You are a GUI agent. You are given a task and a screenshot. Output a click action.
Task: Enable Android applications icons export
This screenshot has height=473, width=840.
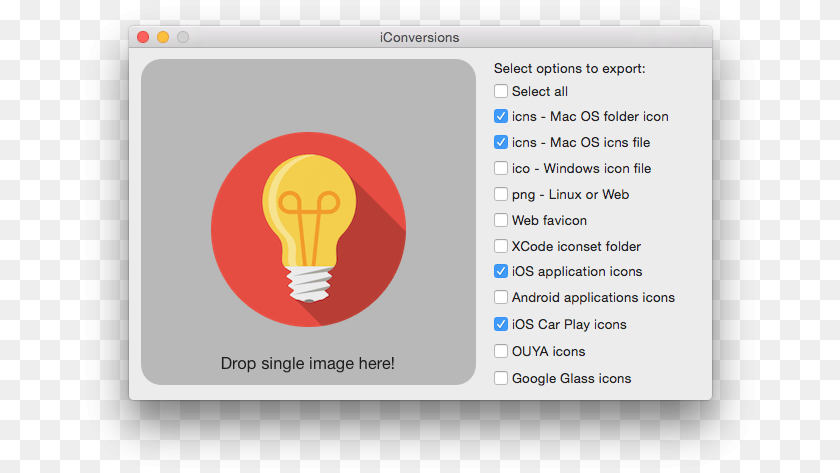pyautogui.click(x=500, y=297)
